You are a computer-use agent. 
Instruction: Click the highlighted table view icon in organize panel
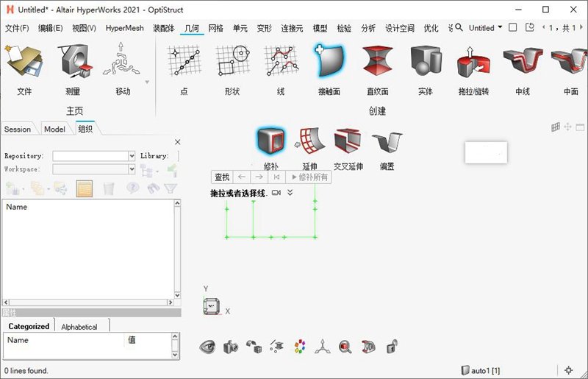coord(85,188)
